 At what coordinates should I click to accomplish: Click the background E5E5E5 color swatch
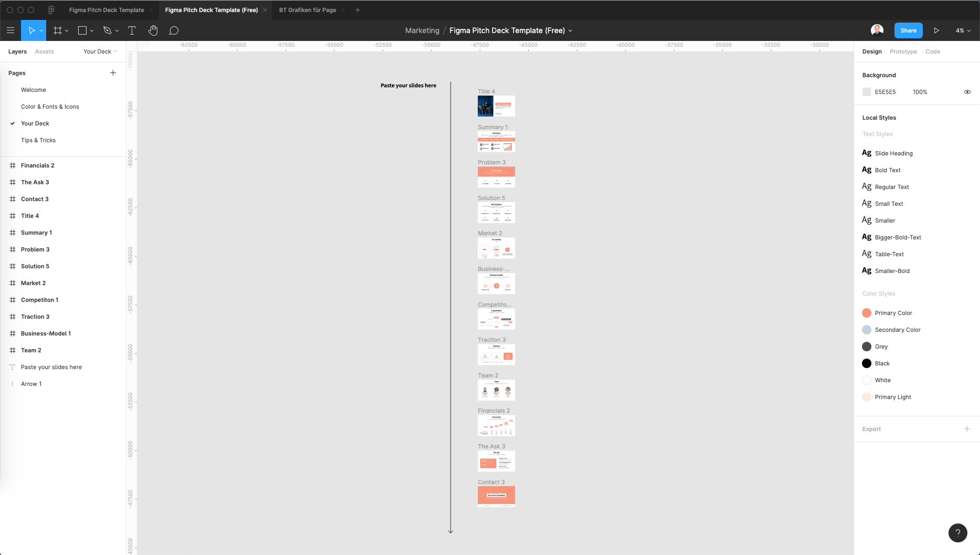coord(867,92)
